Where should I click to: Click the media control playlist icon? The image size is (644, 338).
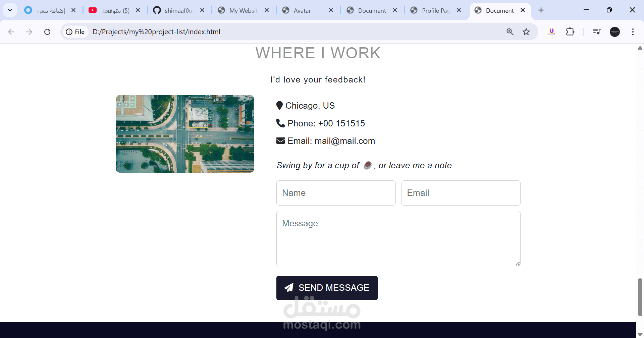[x=597, y=32]
